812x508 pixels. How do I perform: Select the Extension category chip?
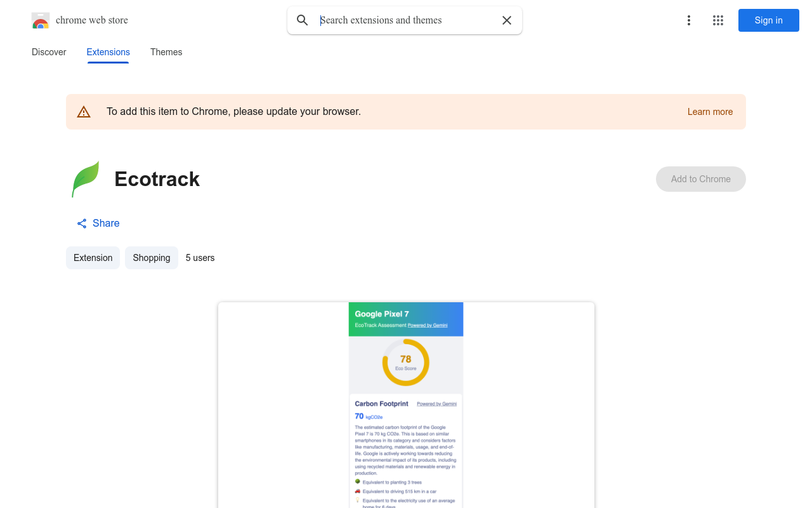point(93,258)
